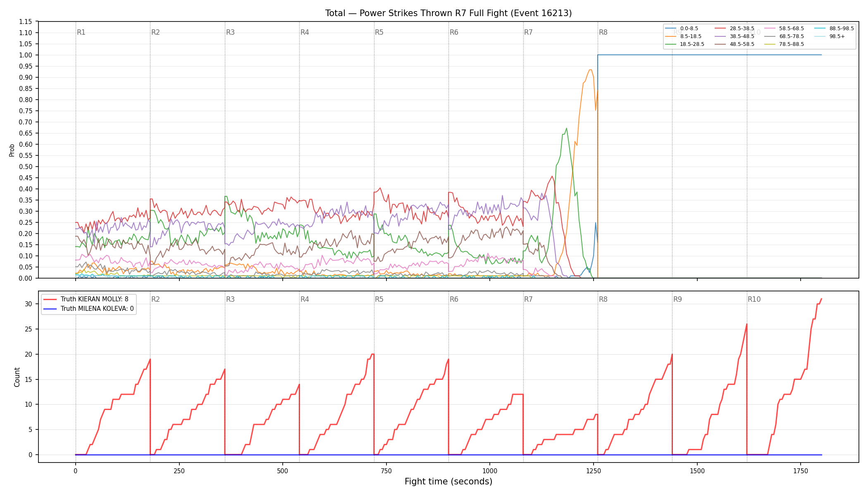Select the '78.5-88.5' legend entry

pyautogui.click(x=784, y=44)
